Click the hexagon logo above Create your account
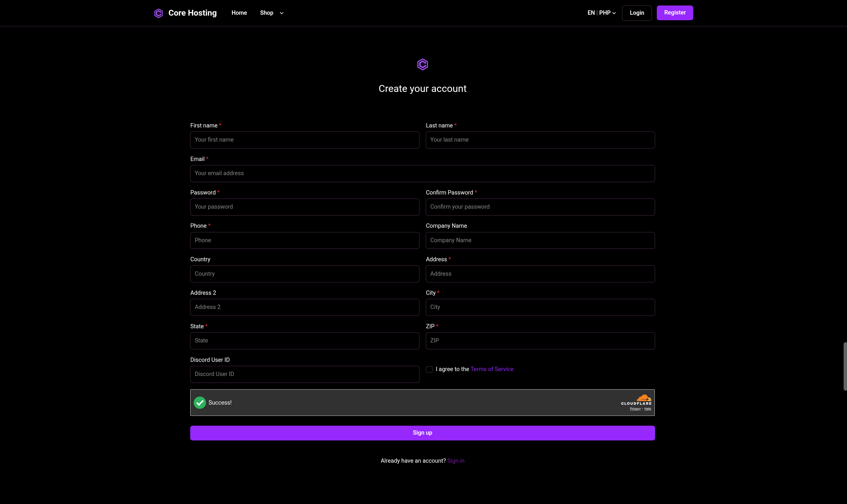 click(422, 64)
